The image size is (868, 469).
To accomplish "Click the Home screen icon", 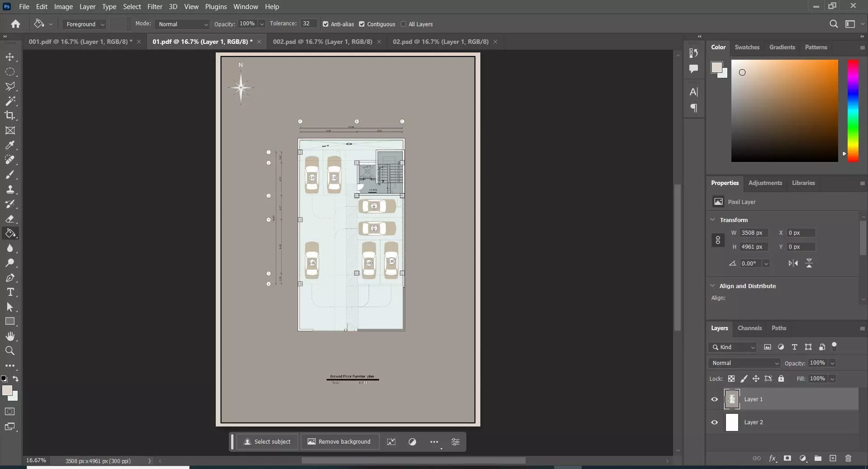I will coord(15,24).
